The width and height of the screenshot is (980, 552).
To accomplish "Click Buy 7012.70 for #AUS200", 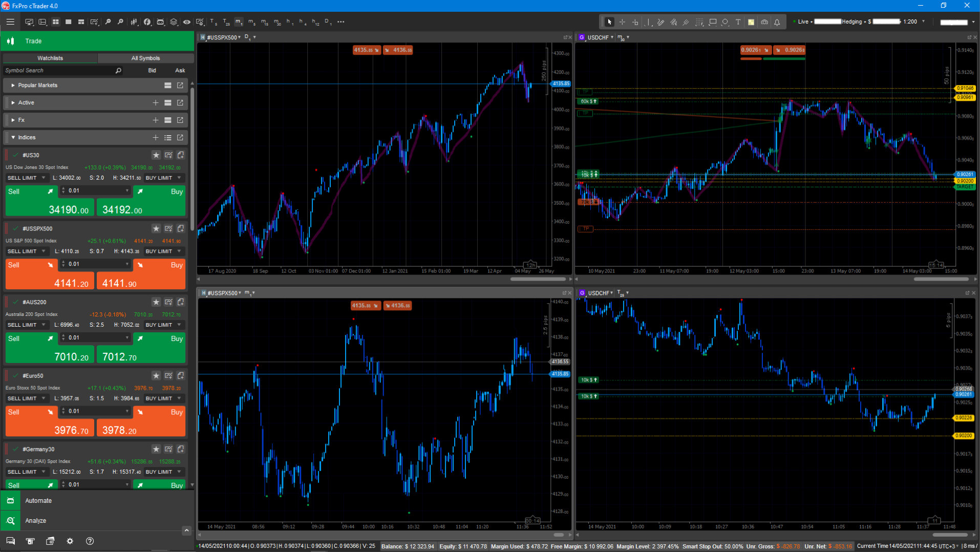I will tap(141, 347).
